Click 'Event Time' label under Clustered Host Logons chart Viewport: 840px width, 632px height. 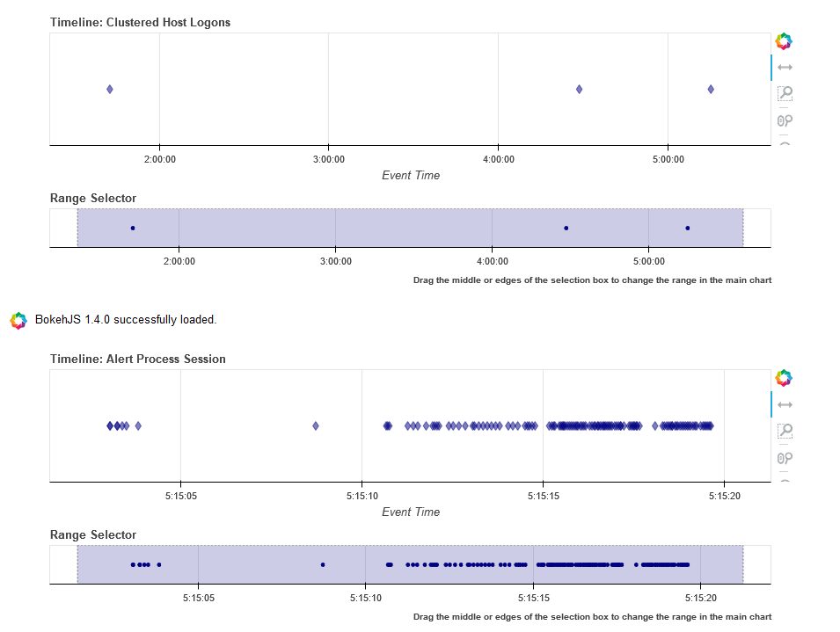(x=411, y=176)
